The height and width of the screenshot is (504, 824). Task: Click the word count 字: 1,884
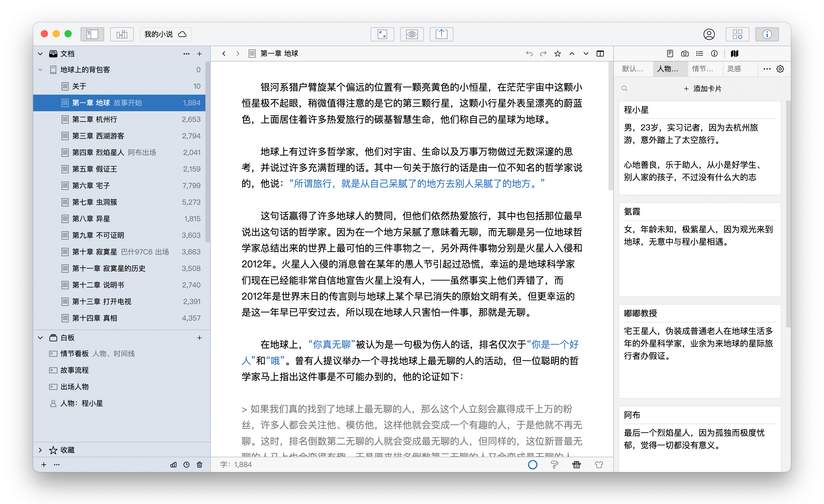coord(236,465)
